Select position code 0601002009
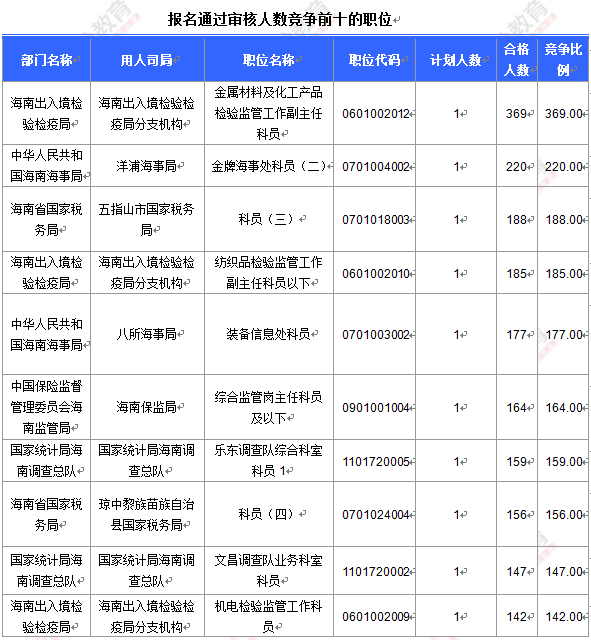 [x=375, y=616]
